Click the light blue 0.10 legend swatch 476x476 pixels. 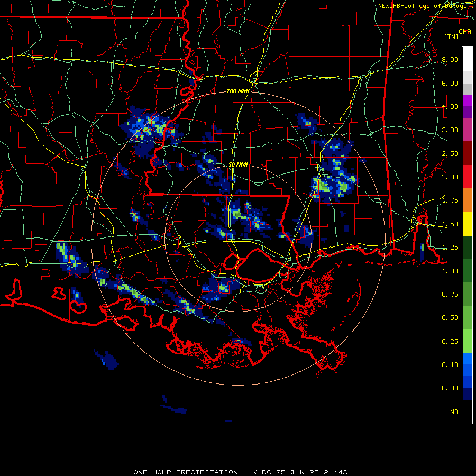coord(467,359)
